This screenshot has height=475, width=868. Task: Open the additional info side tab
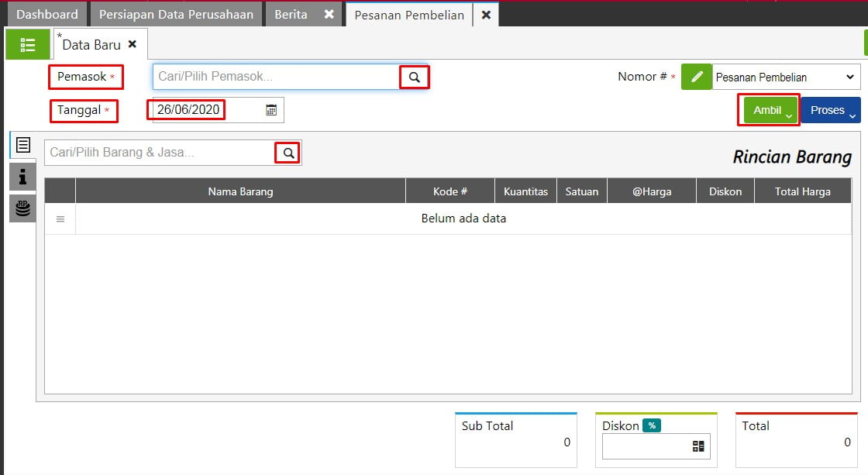(22, 177)
